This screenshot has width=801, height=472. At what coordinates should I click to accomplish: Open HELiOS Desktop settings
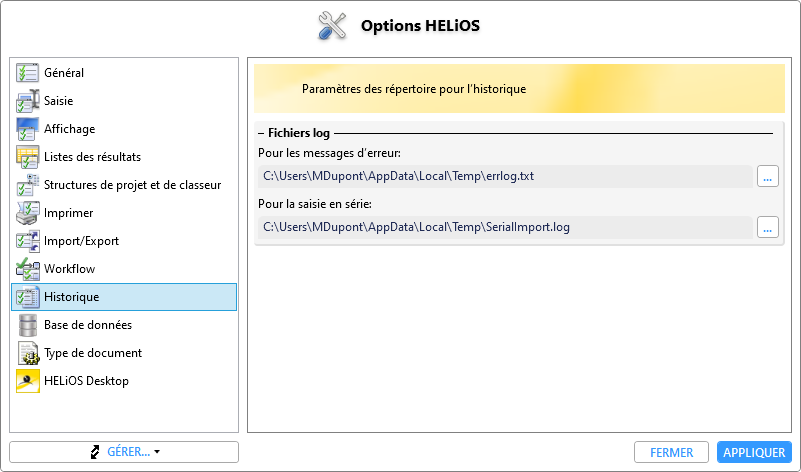[x=124, y=381]
